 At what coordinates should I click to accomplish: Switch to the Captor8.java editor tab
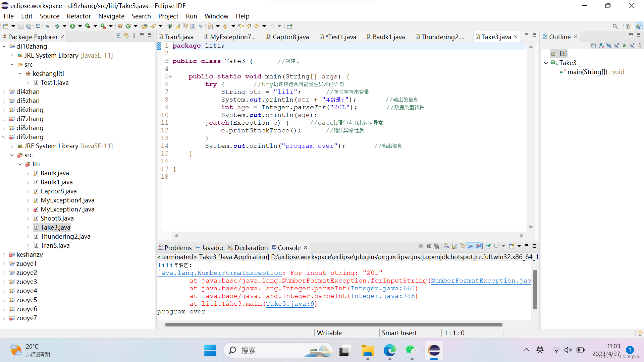(290, 37)
